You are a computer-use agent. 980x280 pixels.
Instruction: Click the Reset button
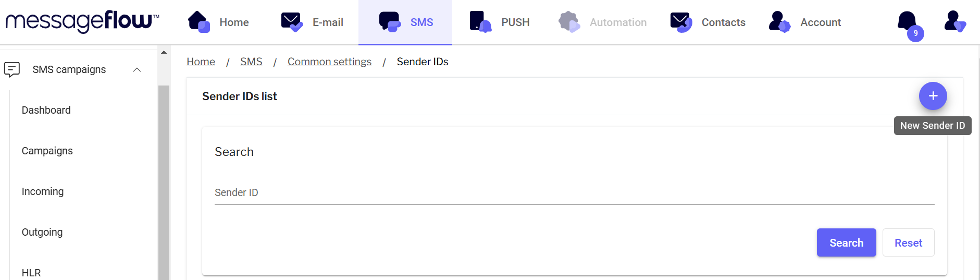[x=908, y=243]
